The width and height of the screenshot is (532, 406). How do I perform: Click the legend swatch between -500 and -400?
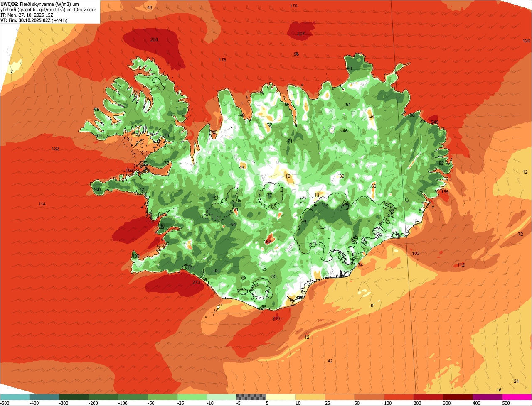15,397
